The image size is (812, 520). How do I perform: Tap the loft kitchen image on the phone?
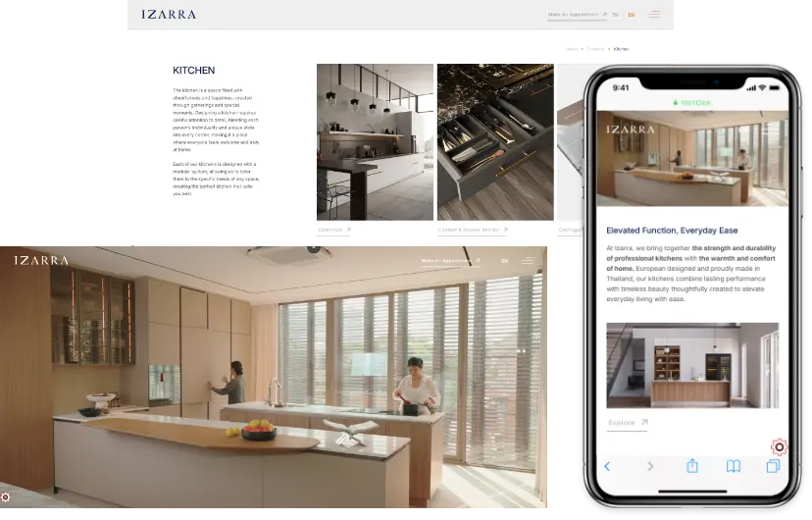click(692, 366)
